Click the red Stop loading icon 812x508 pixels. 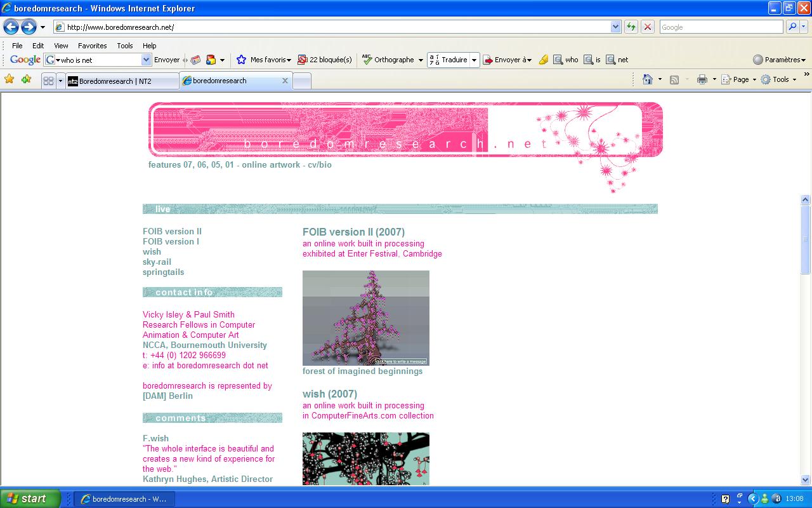tap(647, 27)
